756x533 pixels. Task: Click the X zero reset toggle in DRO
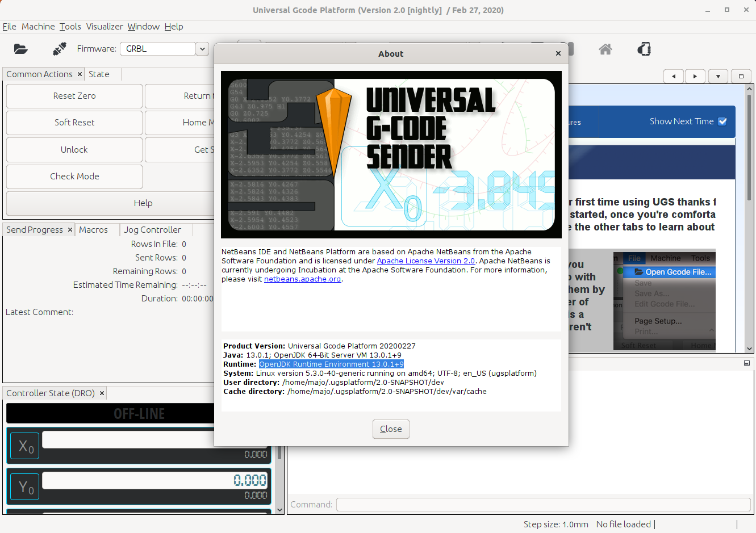tap(24, 446)
